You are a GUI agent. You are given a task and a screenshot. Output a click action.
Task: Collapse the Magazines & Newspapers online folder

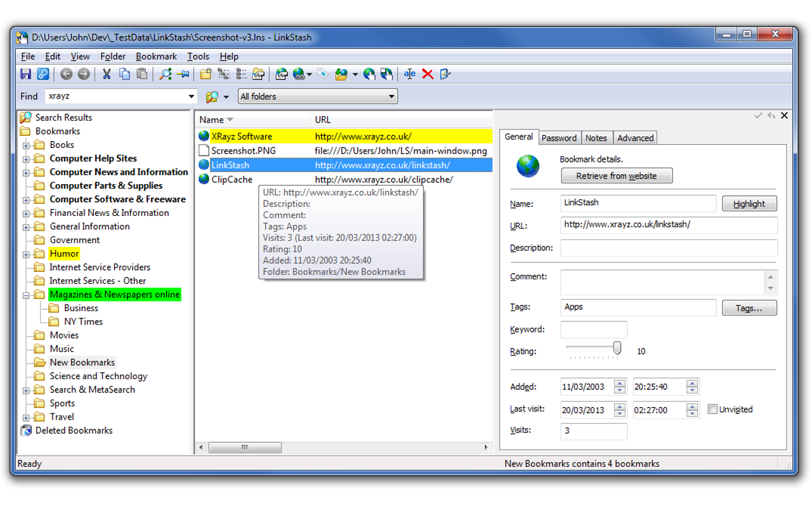point(26,295)
